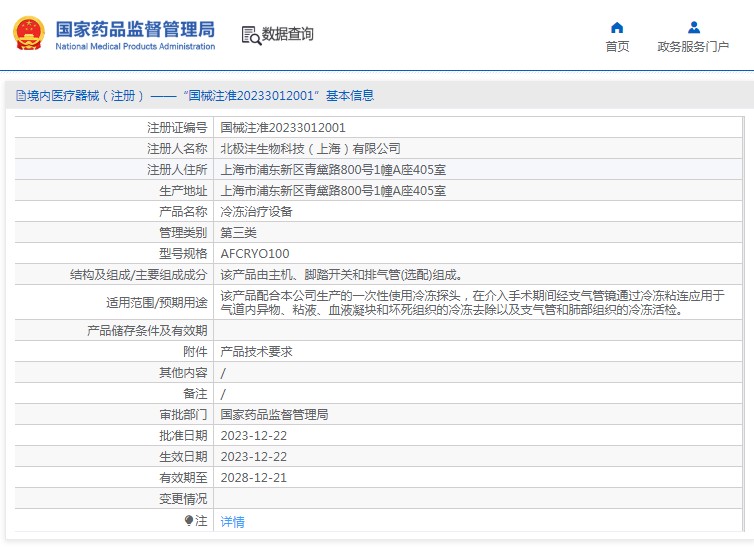The image size is (754, 549).
Task: Click 第三类 management category value
Action: (239, 233)
